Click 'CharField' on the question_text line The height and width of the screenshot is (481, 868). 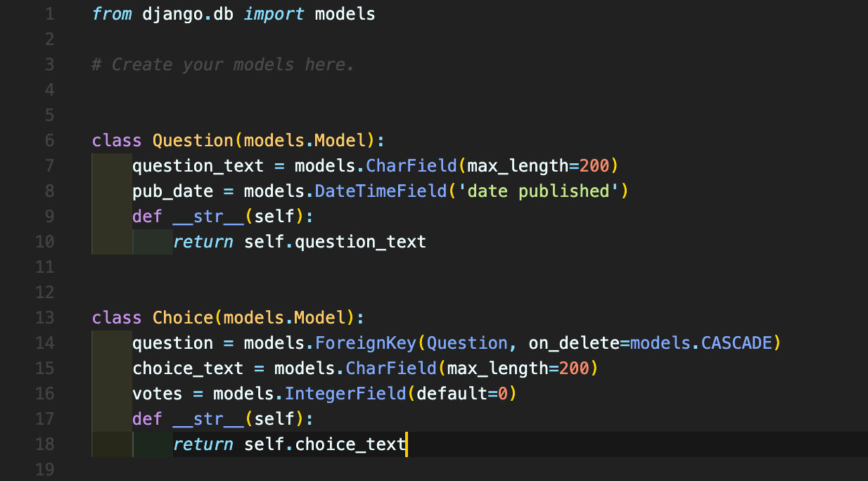pyautogui.click(x=411, y=166)
